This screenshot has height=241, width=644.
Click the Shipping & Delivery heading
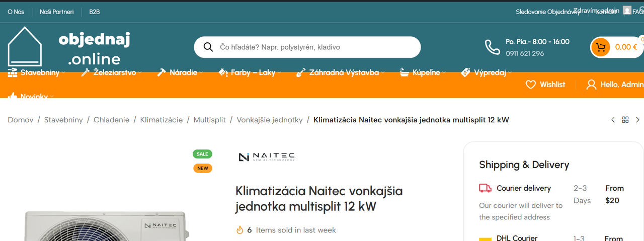[x=524, y=165]
